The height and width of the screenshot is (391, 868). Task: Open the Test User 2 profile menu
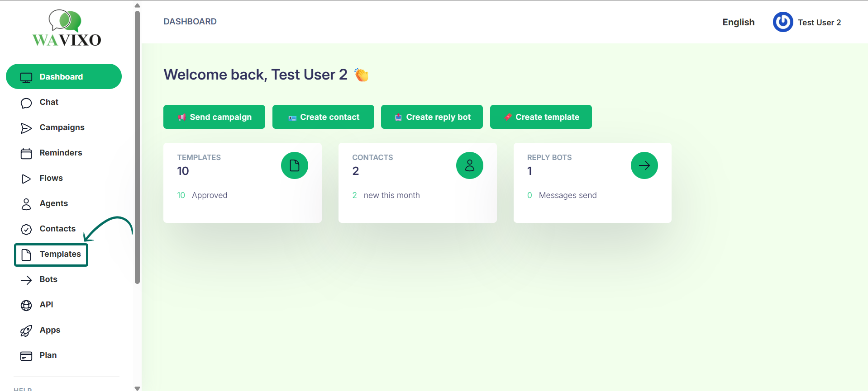(807, 22)
